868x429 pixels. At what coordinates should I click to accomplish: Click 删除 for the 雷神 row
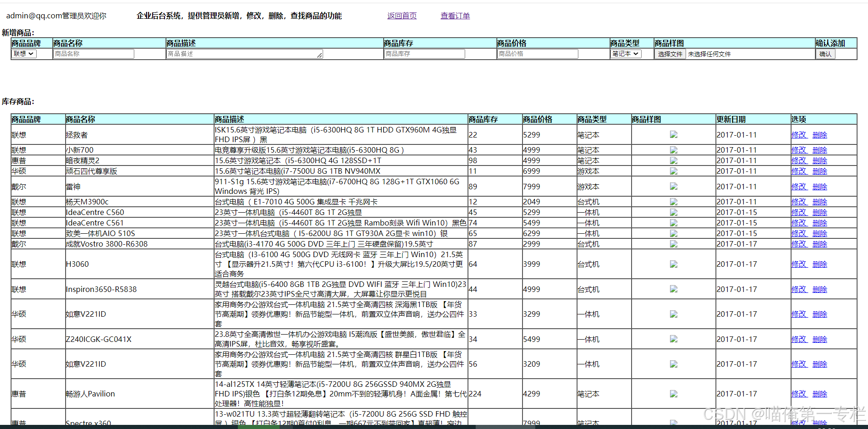click(x=820, y=187)
